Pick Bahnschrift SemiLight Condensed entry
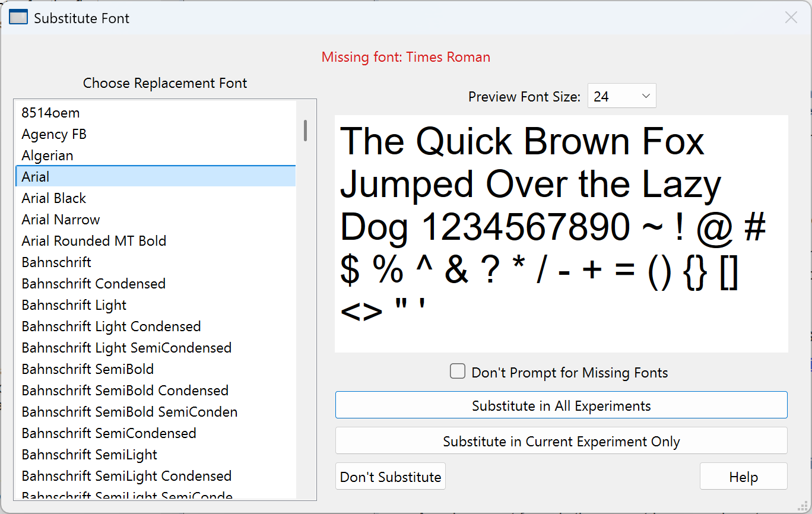812x514 pixels. tap(126, 476)
